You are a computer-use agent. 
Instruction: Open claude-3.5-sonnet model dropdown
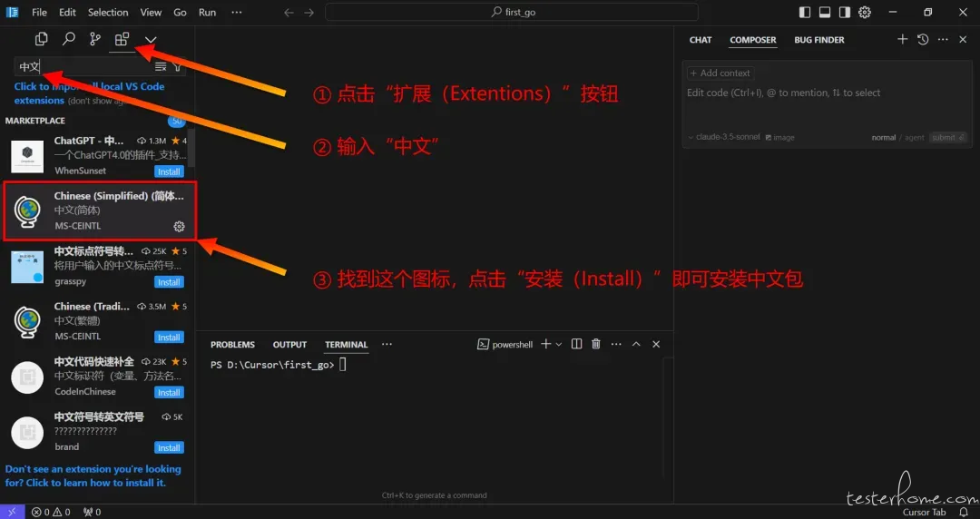tap(724, 137)
